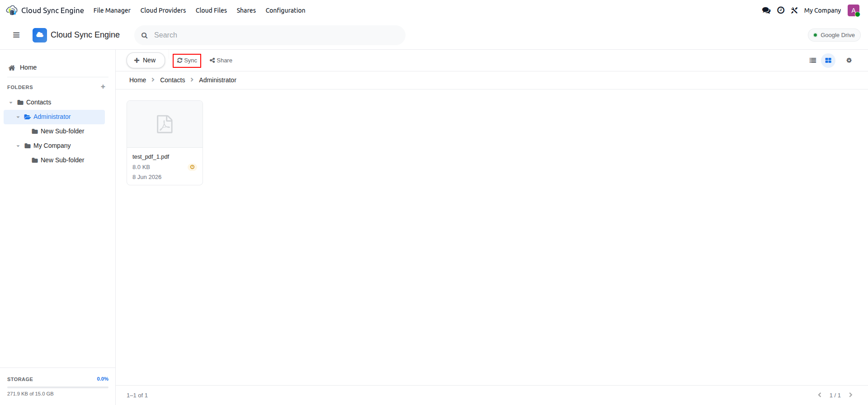Open the conversations chat icon

[766, 10]
